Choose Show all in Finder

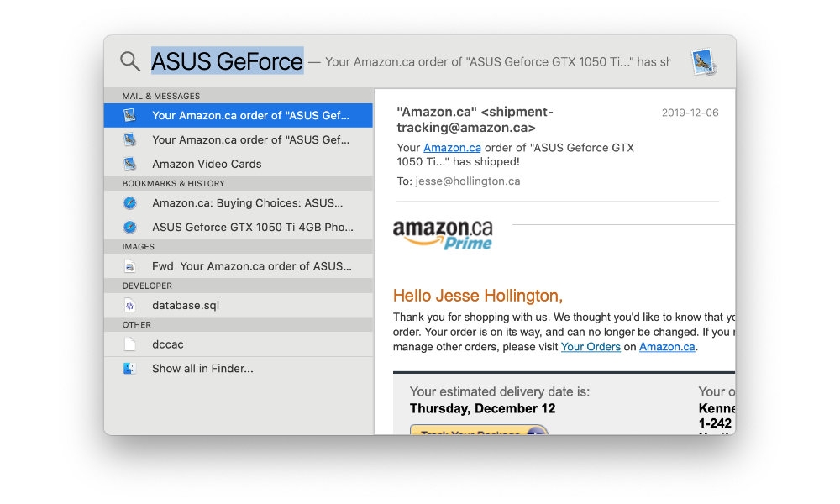tap(202, 369)
